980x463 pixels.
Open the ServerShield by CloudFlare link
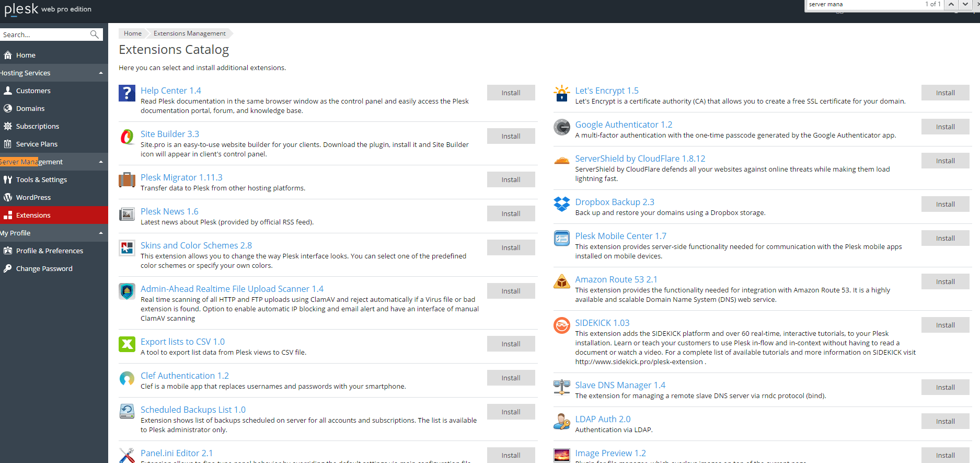(640, 159)
